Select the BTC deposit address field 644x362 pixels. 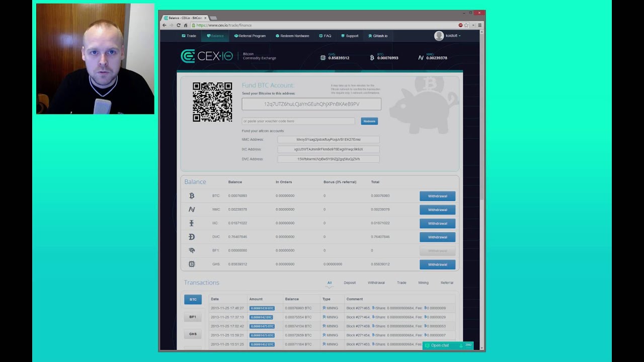[311, 104]
